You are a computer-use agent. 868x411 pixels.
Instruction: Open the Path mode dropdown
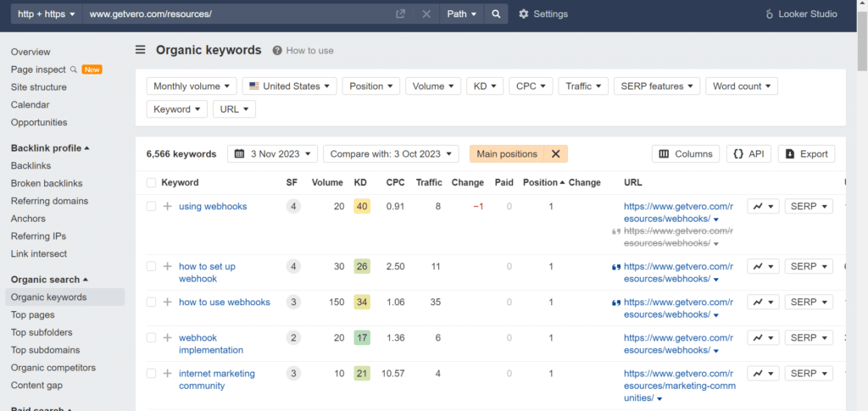click(462, 14)
